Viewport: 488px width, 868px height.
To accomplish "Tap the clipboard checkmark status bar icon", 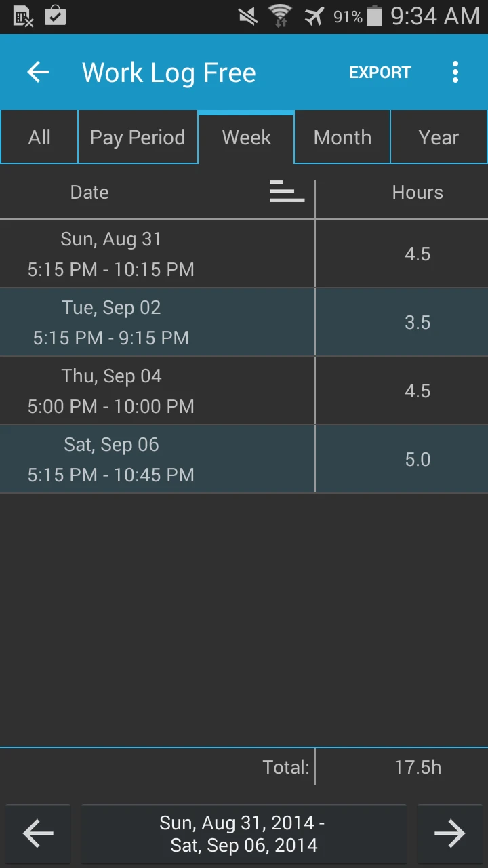I will coord(56,16).
